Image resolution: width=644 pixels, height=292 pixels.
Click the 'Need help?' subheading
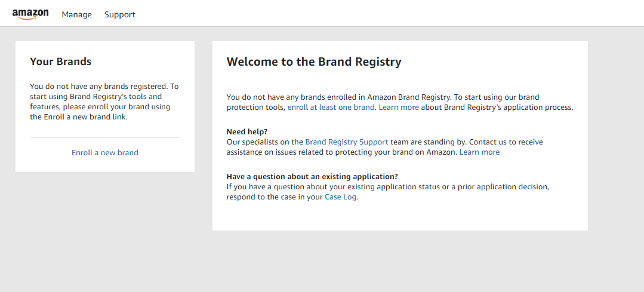pyautogui.click(x=247, y=132)
